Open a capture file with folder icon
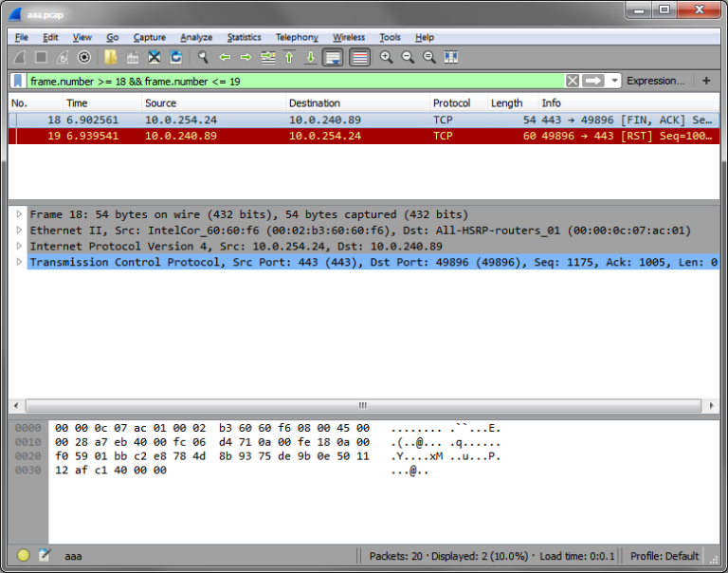The height and width of the screenshot is (573, 728). tap(110, 57)
